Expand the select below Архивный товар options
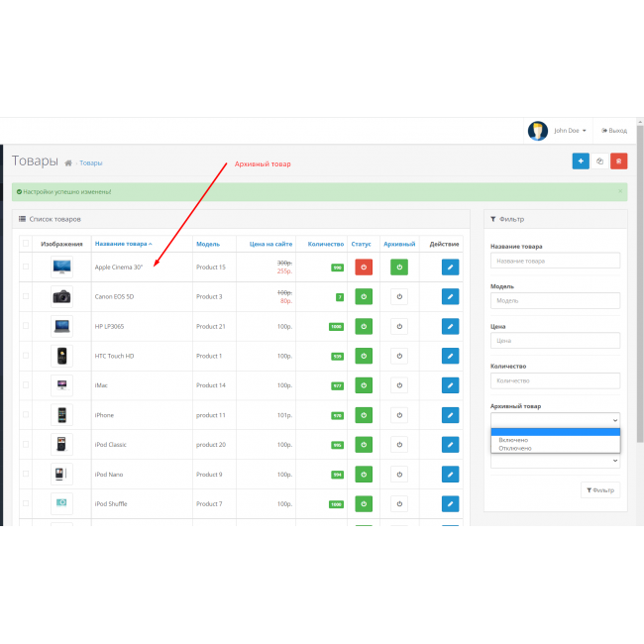The image size is (644, 644). tap(555, 461)
